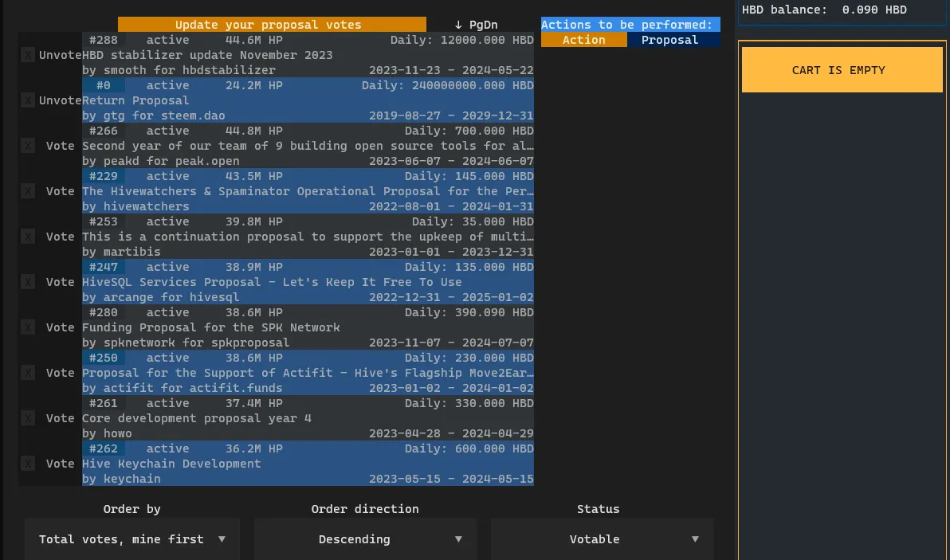Check the Vote box for Actifit proposal #250
This screenshot has height=560, width=950.
coord(28,373)
